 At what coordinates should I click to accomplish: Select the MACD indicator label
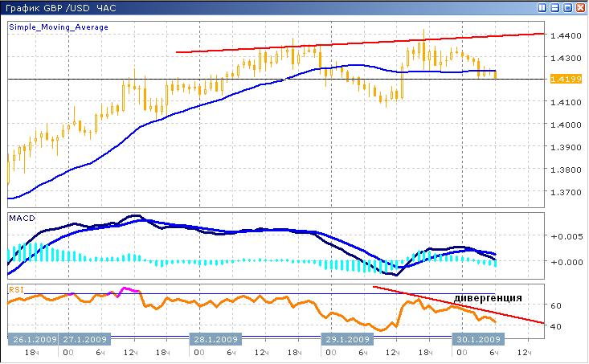point(19,218)
